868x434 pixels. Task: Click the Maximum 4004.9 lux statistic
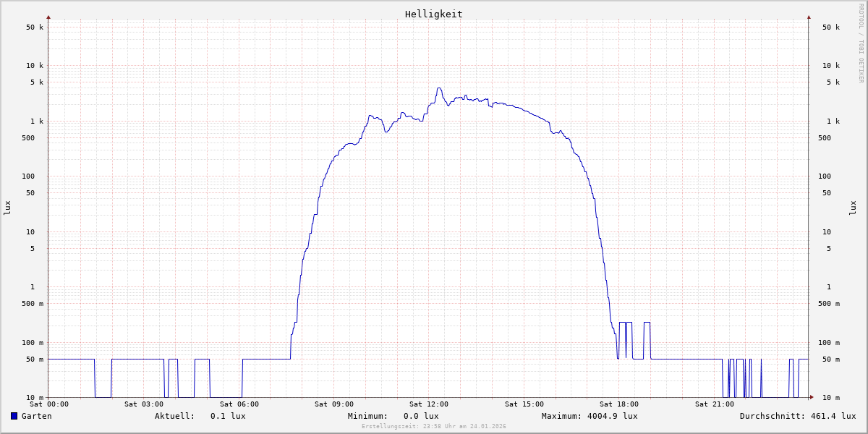tap(590, 416)
